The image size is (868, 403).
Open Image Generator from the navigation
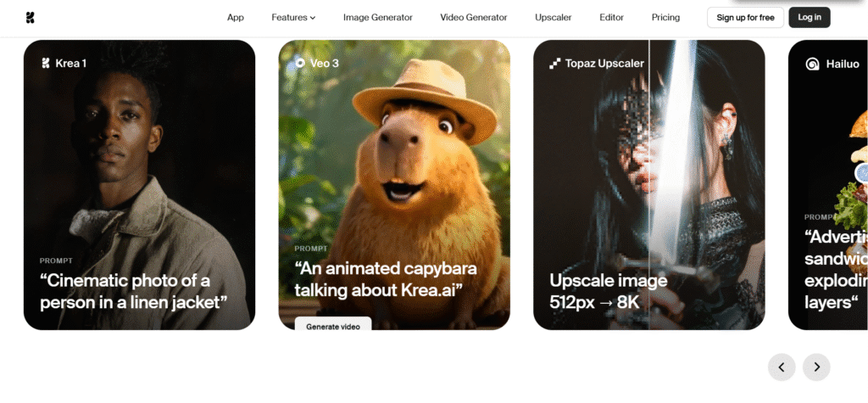pos(377,17)
